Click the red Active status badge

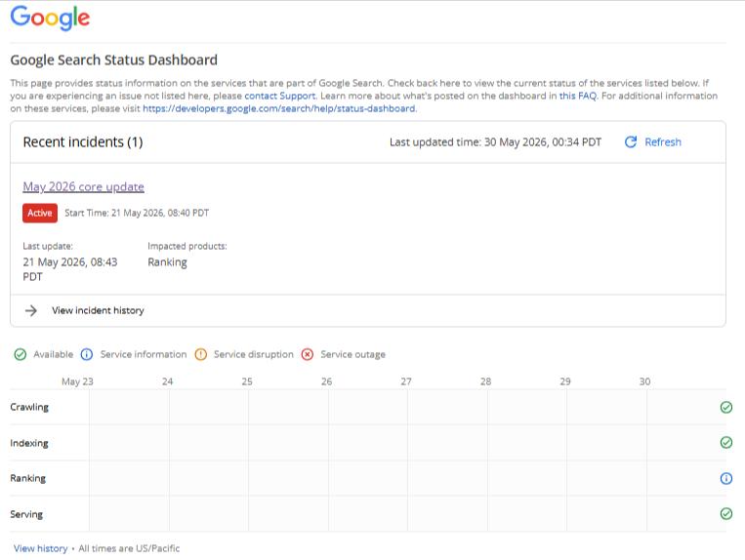coord(40,213)
